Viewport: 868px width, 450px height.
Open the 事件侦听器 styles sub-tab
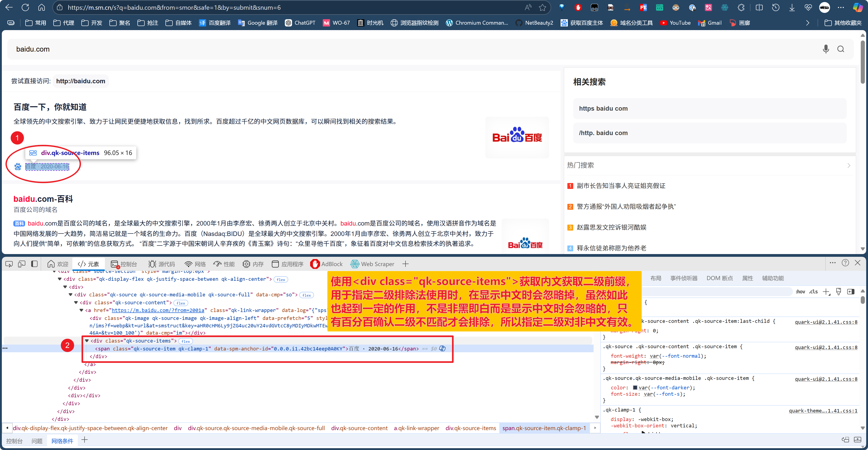tap(684, 278)
